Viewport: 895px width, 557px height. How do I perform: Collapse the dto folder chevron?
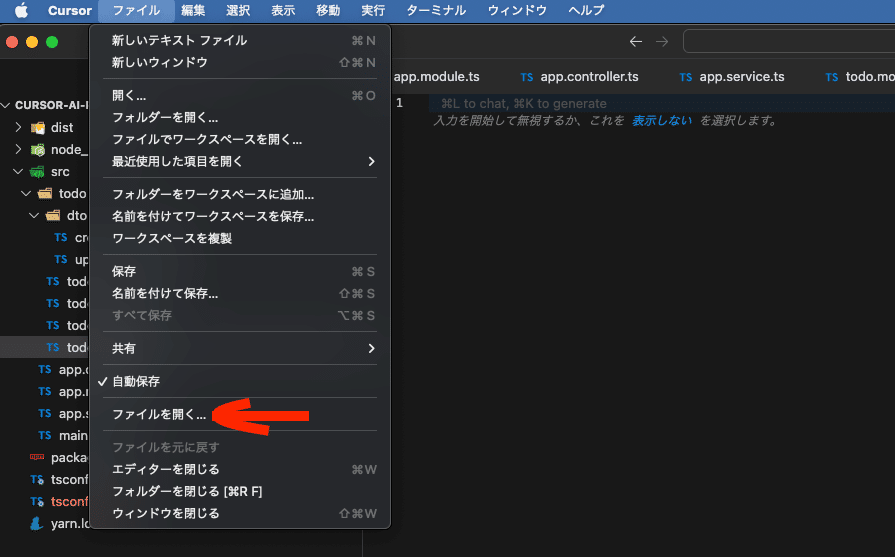pos(34,215)
